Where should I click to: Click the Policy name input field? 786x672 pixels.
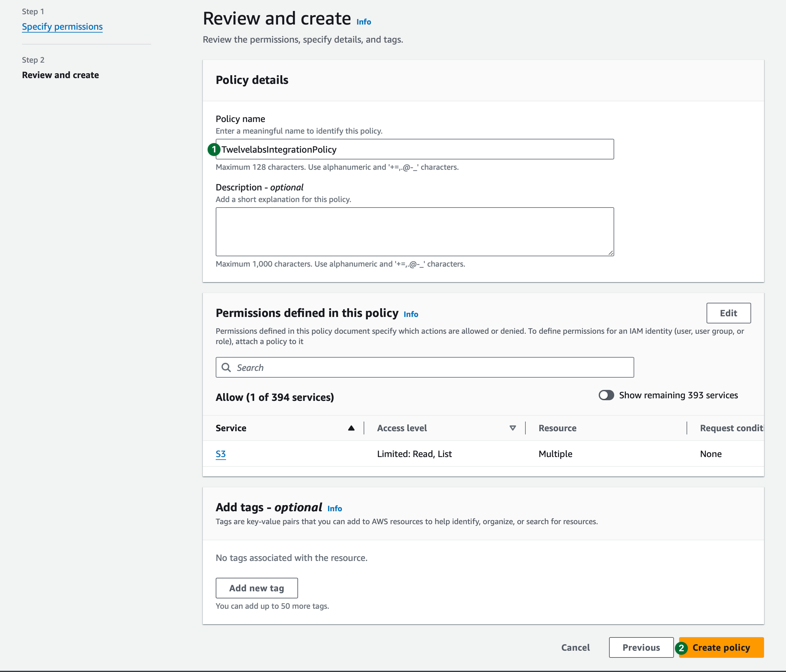[417, 149]
